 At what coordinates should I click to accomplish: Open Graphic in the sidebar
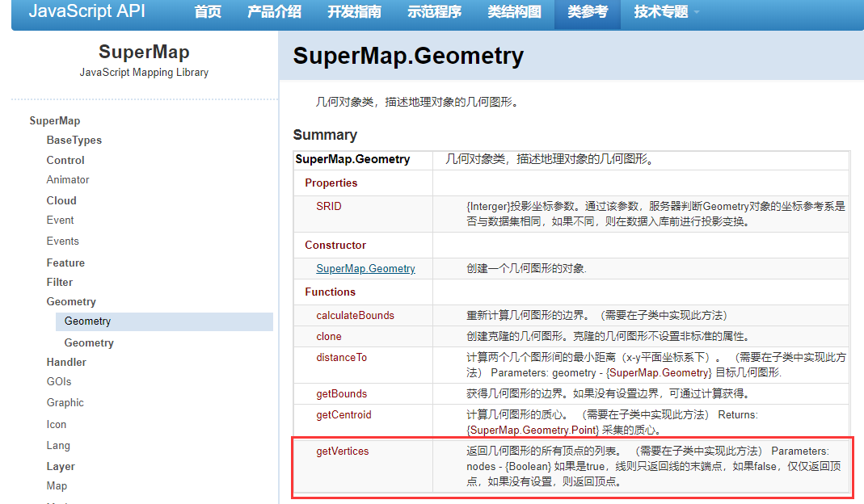65,403
